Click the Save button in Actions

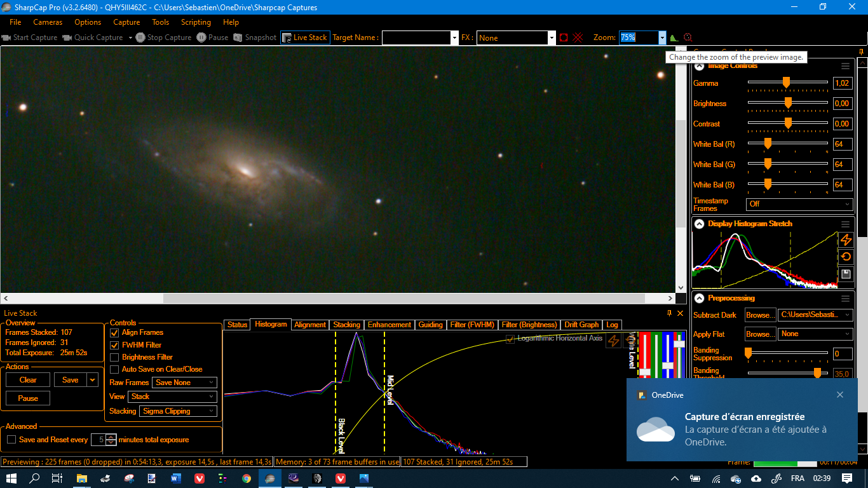click(71, 380)
